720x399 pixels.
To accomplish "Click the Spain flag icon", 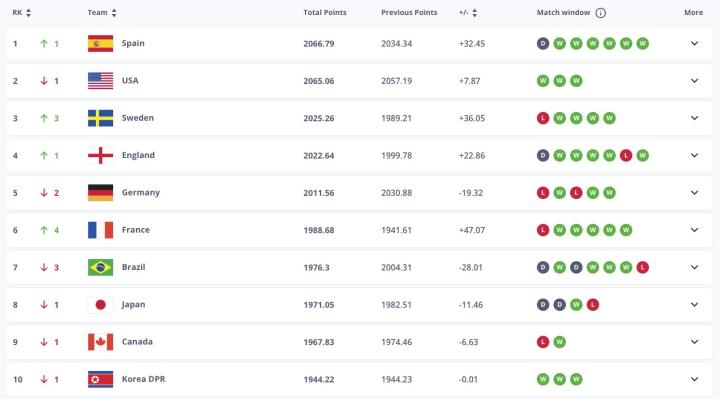I will [100, 44].
